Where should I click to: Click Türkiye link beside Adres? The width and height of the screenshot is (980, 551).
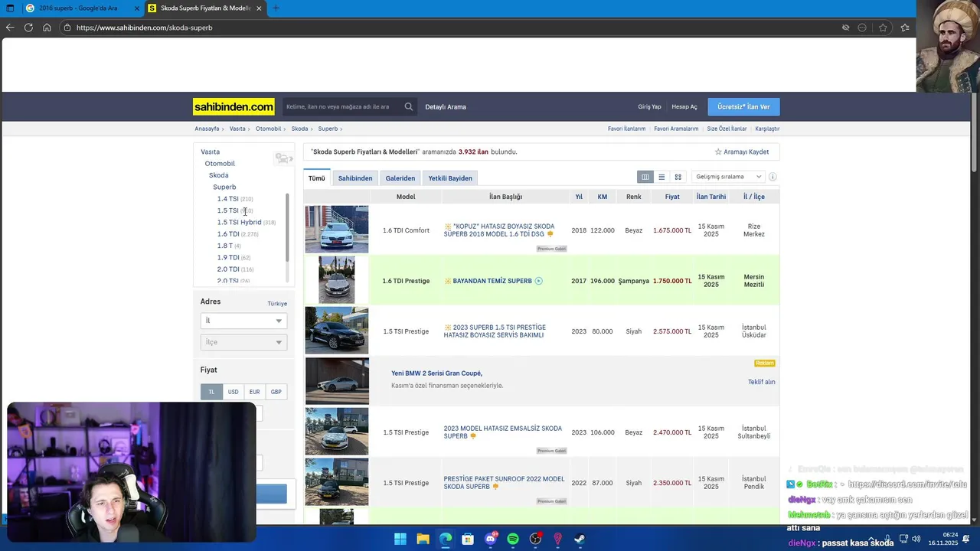coord(277,304)
